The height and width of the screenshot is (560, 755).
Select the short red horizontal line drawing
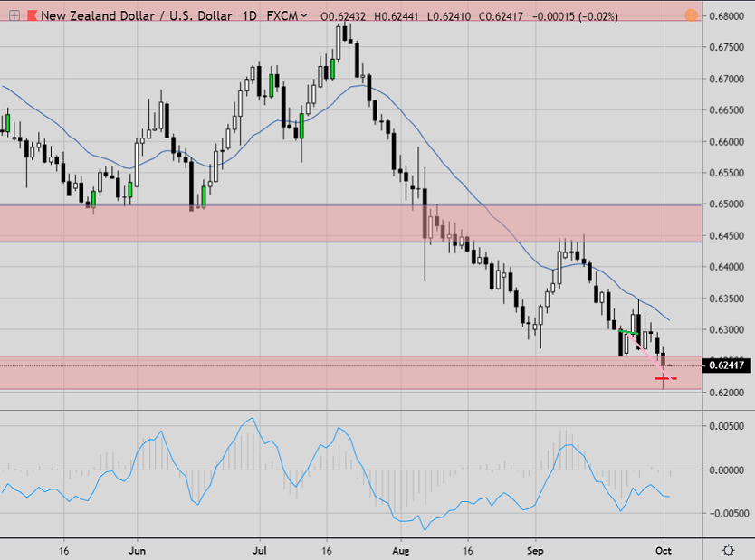click(665, 379)
